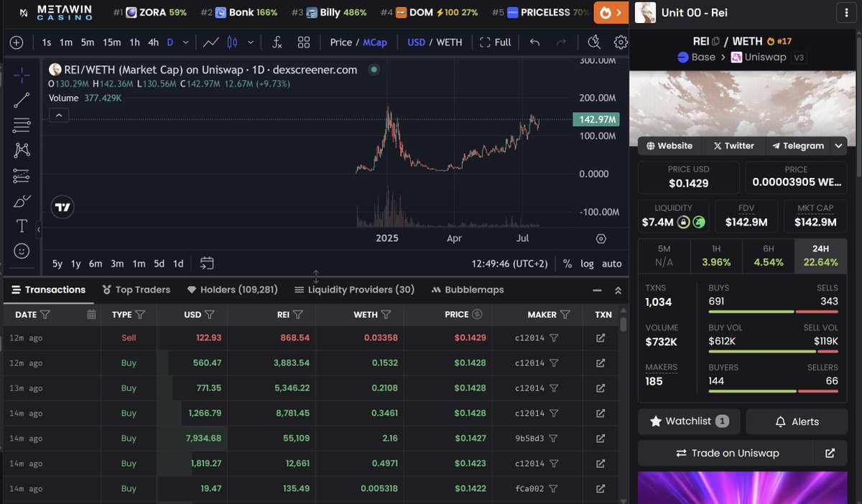Add token to Watchlist
Screen dimensions: 862x504
click(689, 421)
